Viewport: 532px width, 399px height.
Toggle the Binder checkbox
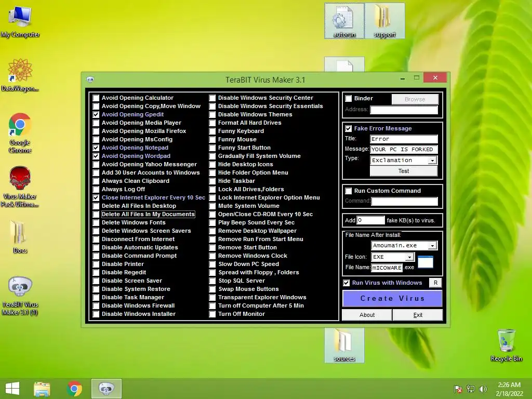click(349, 98)
